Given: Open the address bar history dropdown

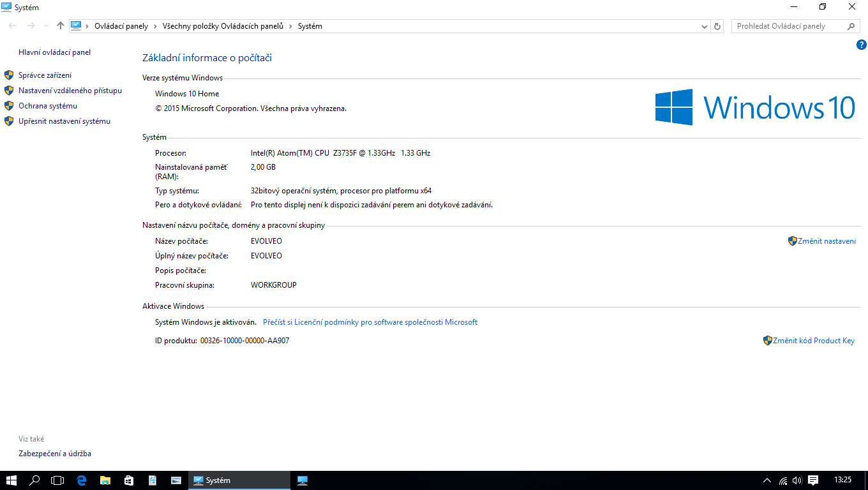Looking at the screenshot, I should point(705,26).
